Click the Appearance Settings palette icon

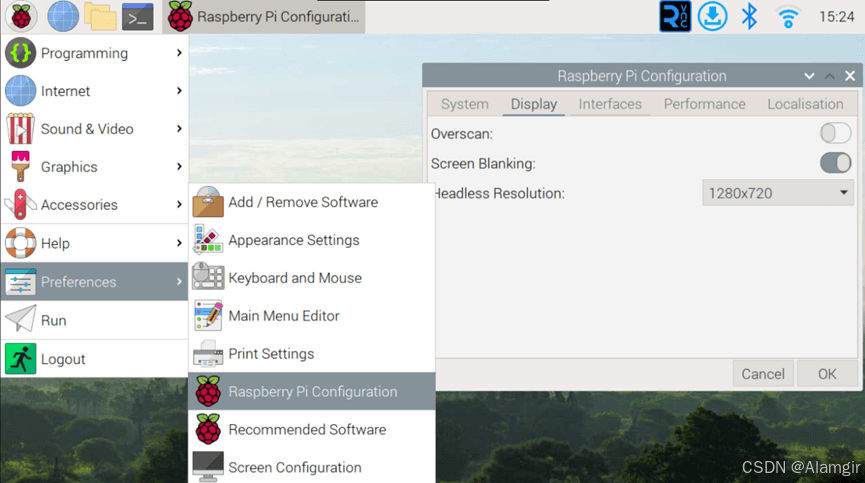tap(208, 239)
